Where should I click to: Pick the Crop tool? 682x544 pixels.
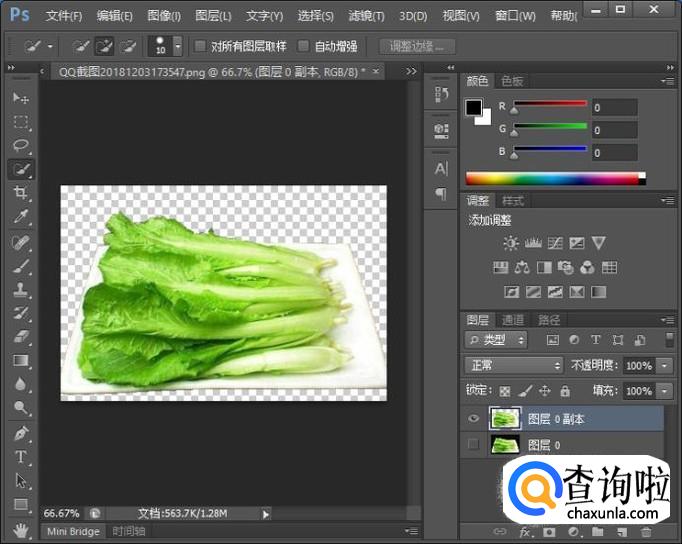pos(21,193)
